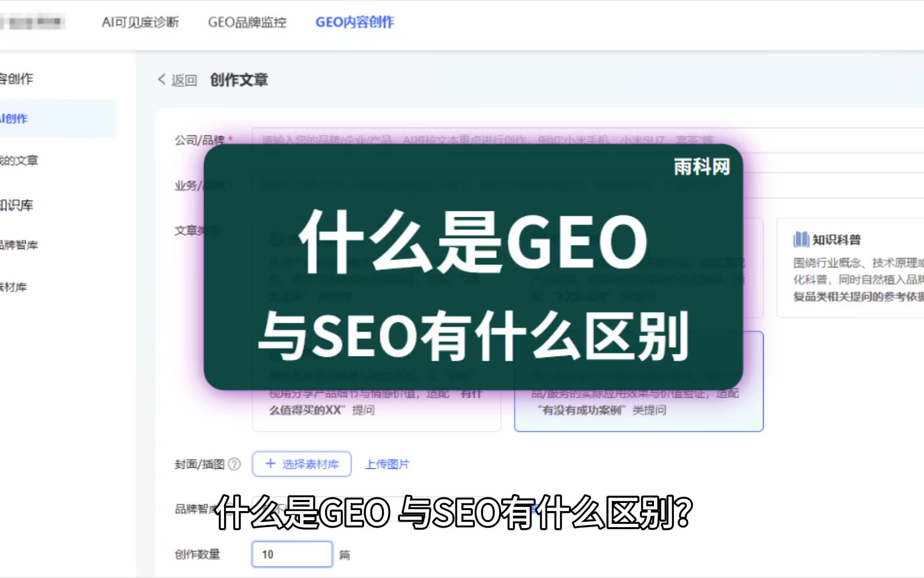The height and width of the screenshot is (578, 924).
Task: Select the 有什么值得买的XX article type card
Action: (x=376, y=382)
